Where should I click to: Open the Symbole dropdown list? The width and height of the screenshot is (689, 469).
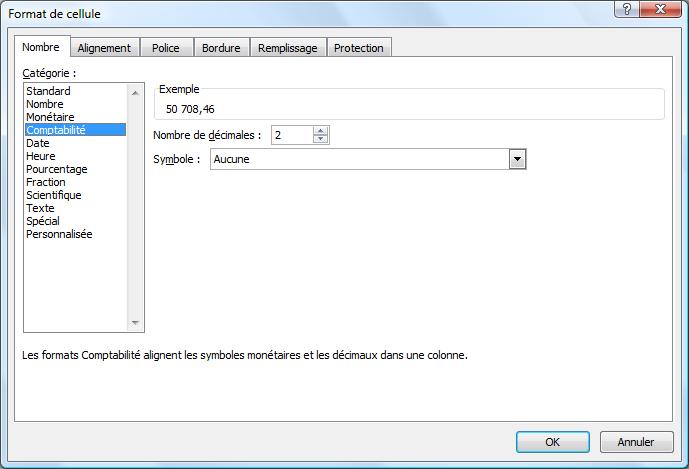tap(517, 159)
